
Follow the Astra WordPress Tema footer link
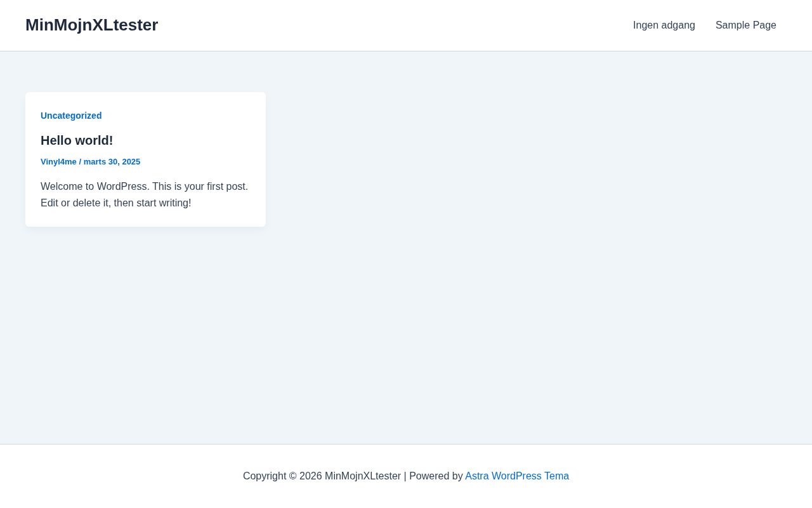point(516,476)
